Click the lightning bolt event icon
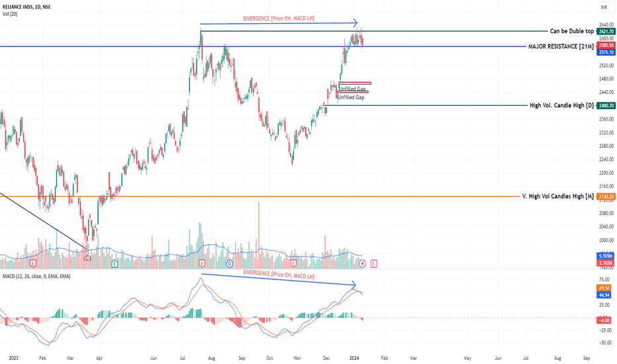 [x=362, y=263]
